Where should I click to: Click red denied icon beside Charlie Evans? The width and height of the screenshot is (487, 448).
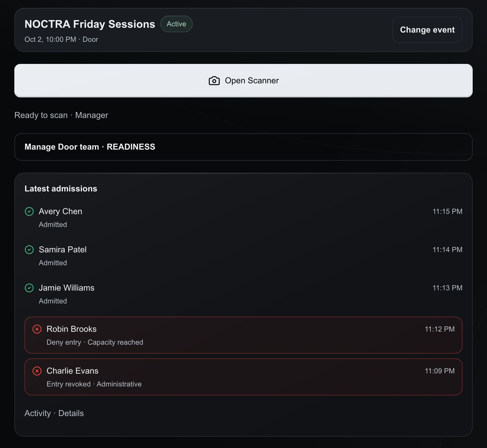(x=37, y=371)
